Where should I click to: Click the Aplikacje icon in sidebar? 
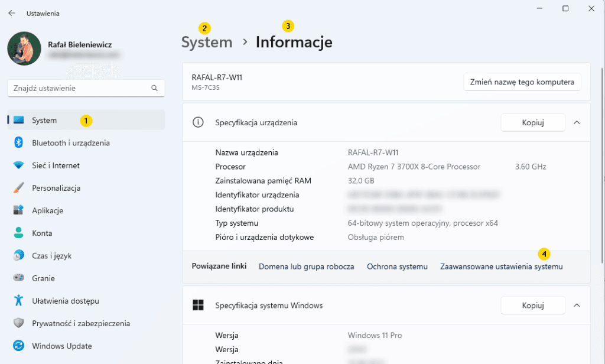[x=19, y=210]
